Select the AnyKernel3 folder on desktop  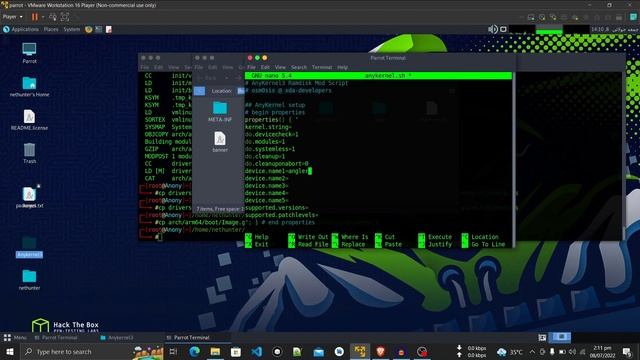click(29, 247)
